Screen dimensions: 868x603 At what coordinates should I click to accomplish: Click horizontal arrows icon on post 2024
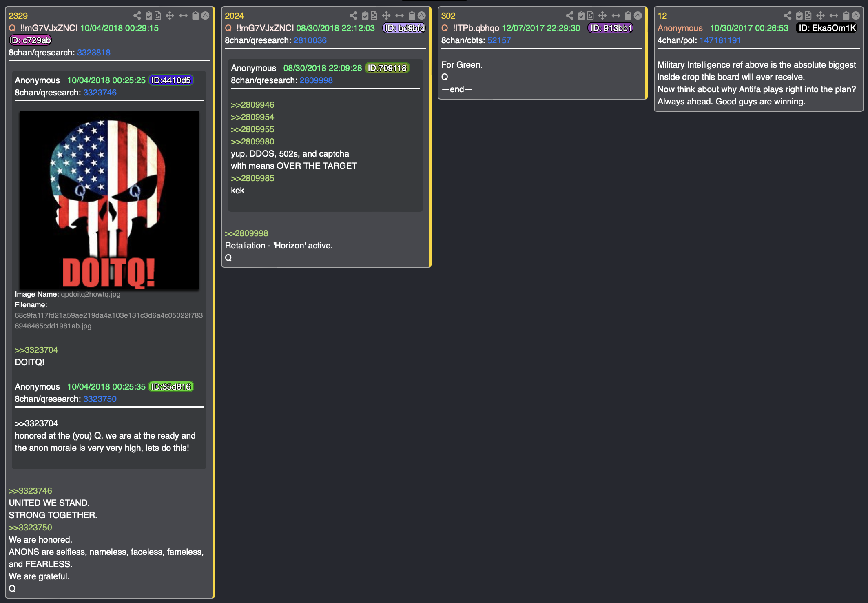399,16
